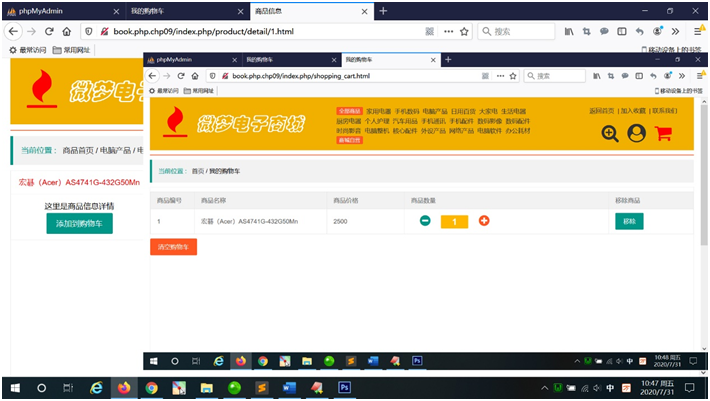Increase quantity with the orange plus icon
Image resolution: width=710 pixels, height=401 pixels.
[x=485, y=220]
